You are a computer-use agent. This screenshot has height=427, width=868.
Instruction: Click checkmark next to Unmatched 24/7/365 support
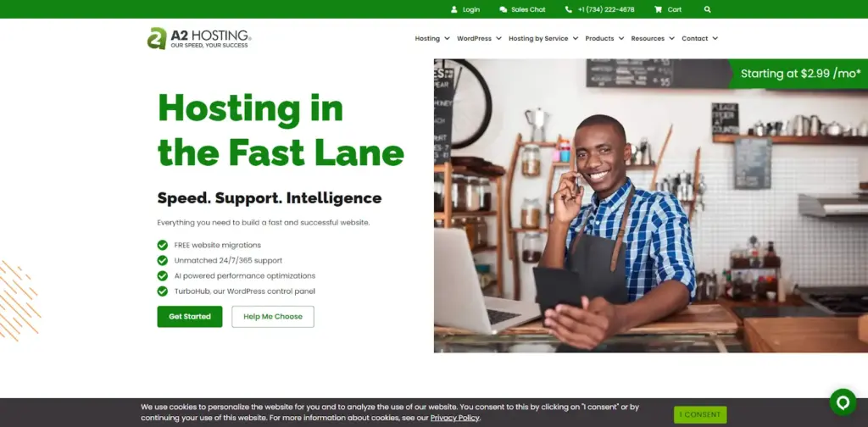[x=162, y=260]
